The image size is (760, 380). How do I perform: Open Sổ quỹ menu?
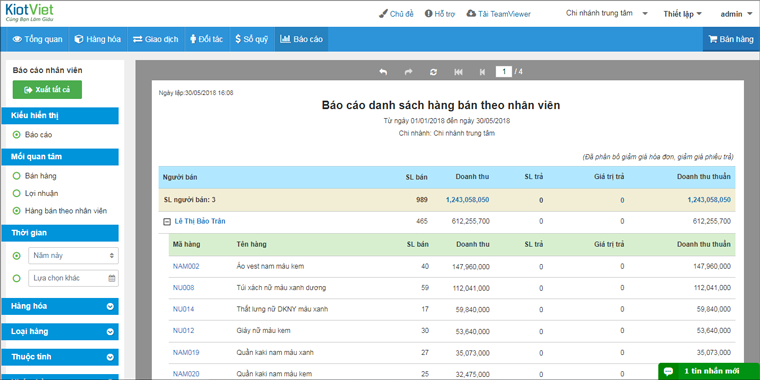tap(252, 39)
